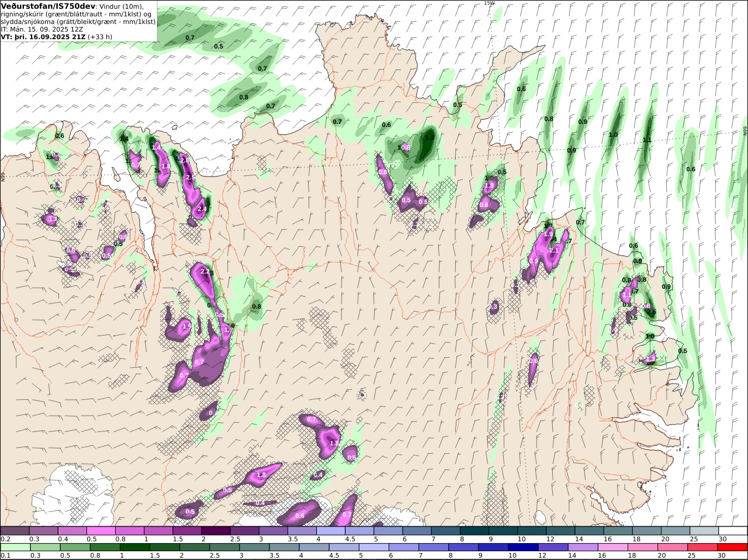This screenshot has height=560, width=748.
Task: Pick the snow legend swatch labeled 2
Action: pos(216,530)
